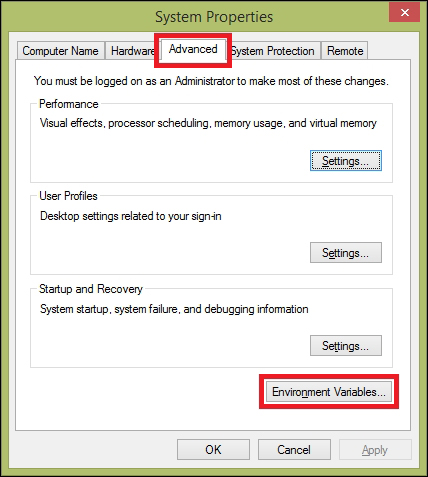
Task: Click the greyed-out Apply button
Action: pyautogui.click(x=375, y=450)
